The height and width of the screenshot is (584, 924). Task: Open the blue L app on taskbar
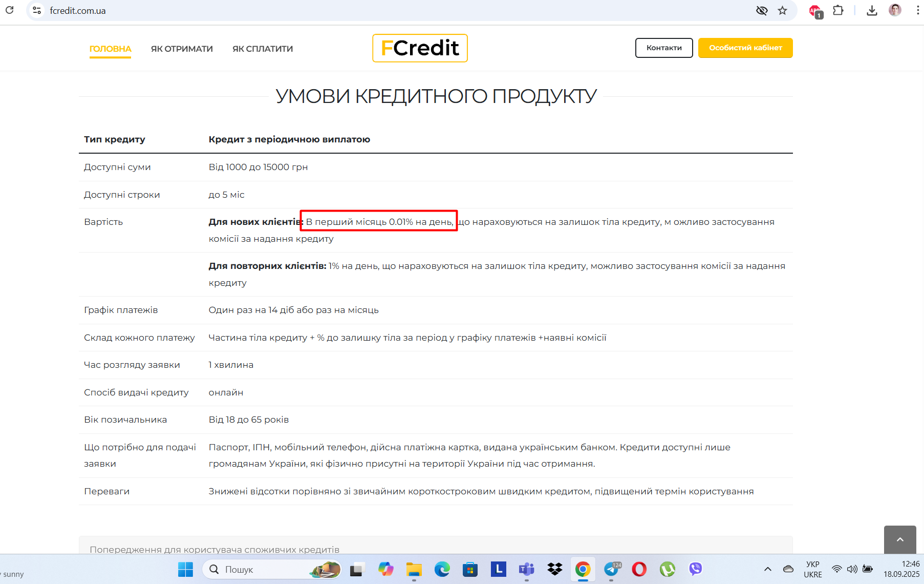(x=498, y=569)
